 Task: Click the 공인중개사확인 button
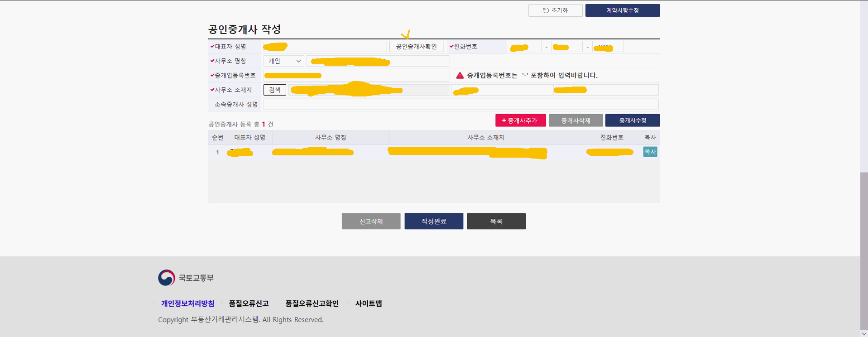[416, 47]
